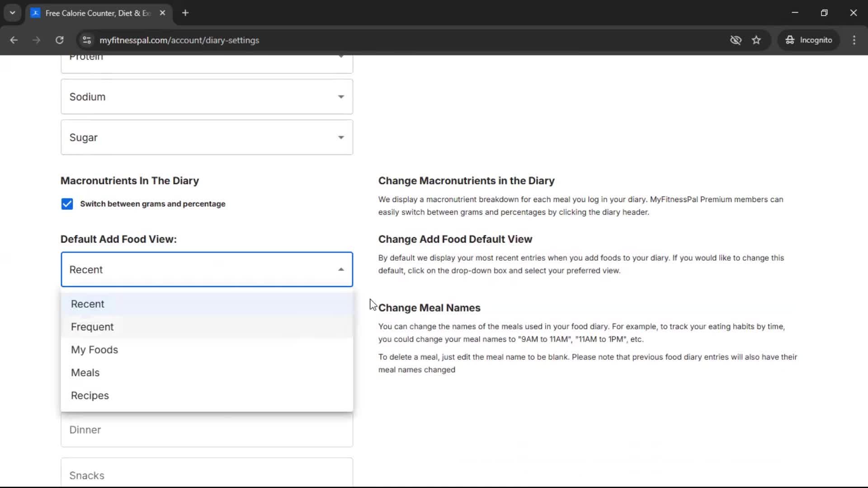Open the Chrome three-dot menu
The width and height of the screenshot is (868, 488).
854,40
